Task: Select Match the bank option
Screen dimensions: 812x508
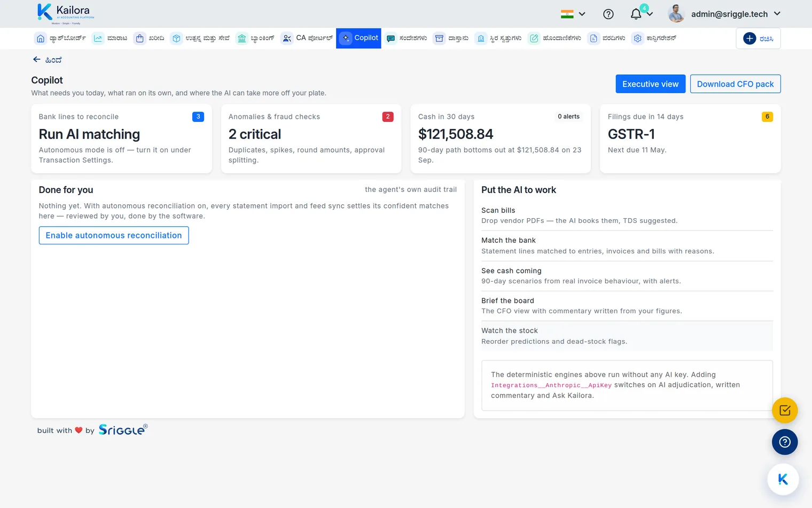Action: (627, 245)
